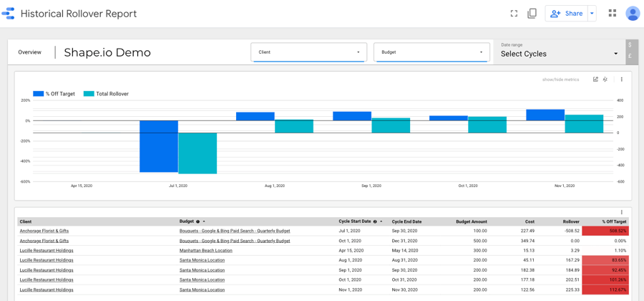Select the Nov 1, 2020 % Off Target bar

coord(545,115)
